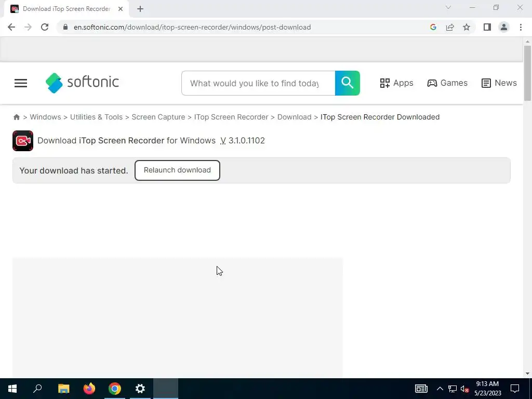
Task: Click the site lock security icon
Action: [x=65, y=27]
